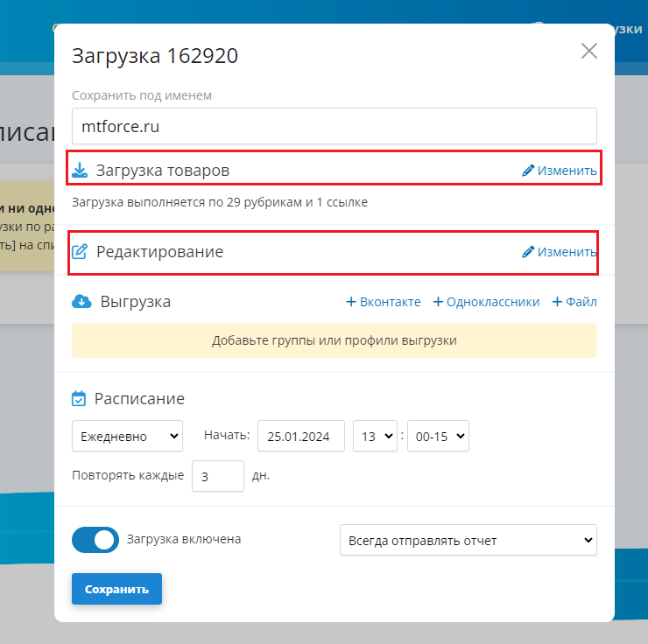Click the start date field 25.01.2024
Image resolution: width=648 pixels, height=644 pixels.
[x=300, y=436]
